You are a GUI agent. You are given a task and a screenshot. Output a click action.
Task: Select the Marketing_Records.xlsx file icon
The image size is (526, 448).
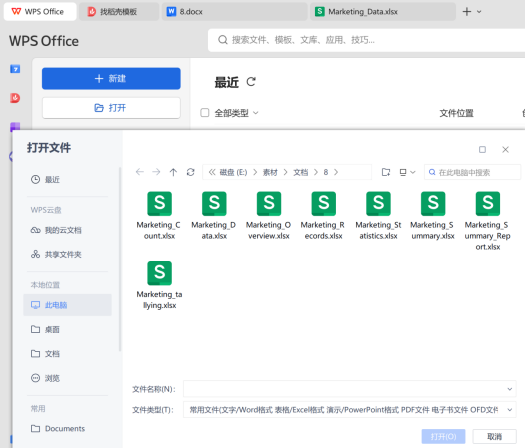point(323,203)
